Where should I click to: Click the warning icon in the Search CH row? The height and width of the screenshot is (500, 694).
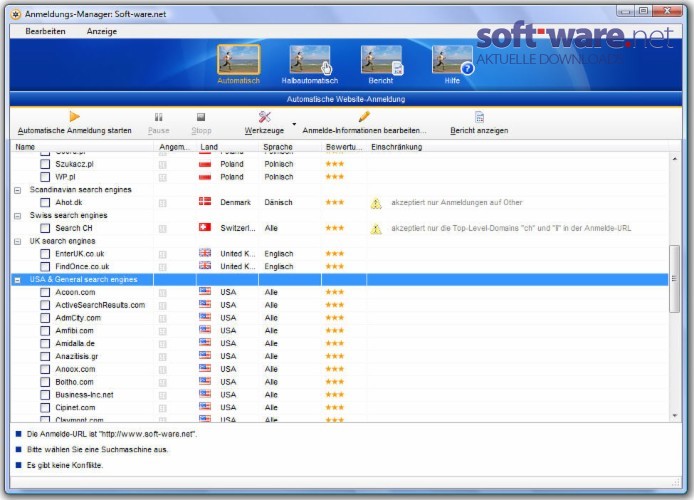pos(376,229)
